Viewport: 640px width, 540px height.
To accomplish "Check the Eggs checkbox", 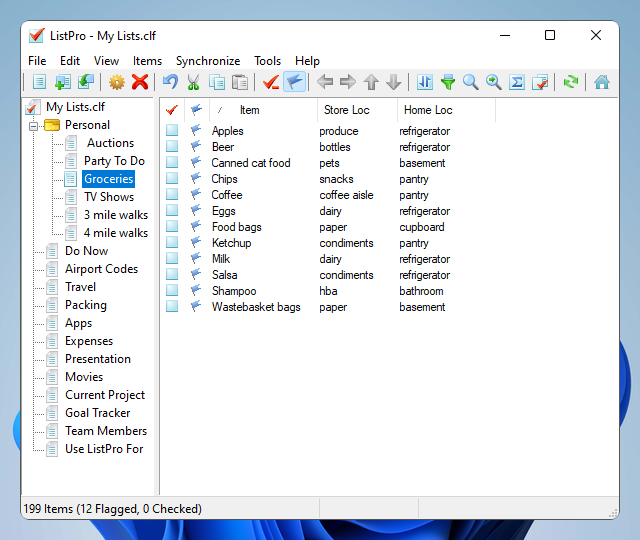I will (x=172, y=211).
